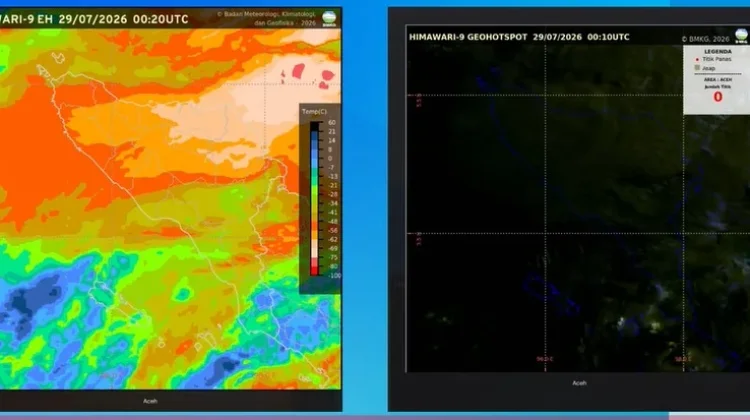Click the 'LEGENDA' heading
Image resolution: width=750 pixels, height=420 pixels.
coord(718,52)
